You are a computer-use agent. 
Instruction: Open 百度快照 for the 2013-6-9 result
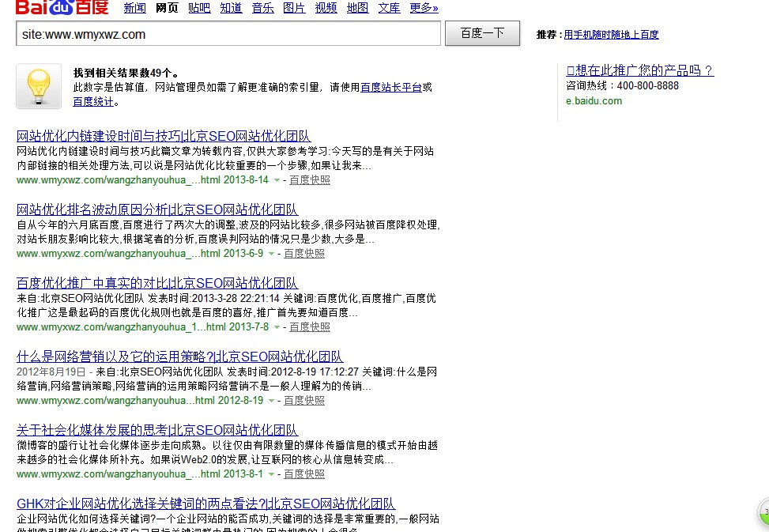[304, 254]
